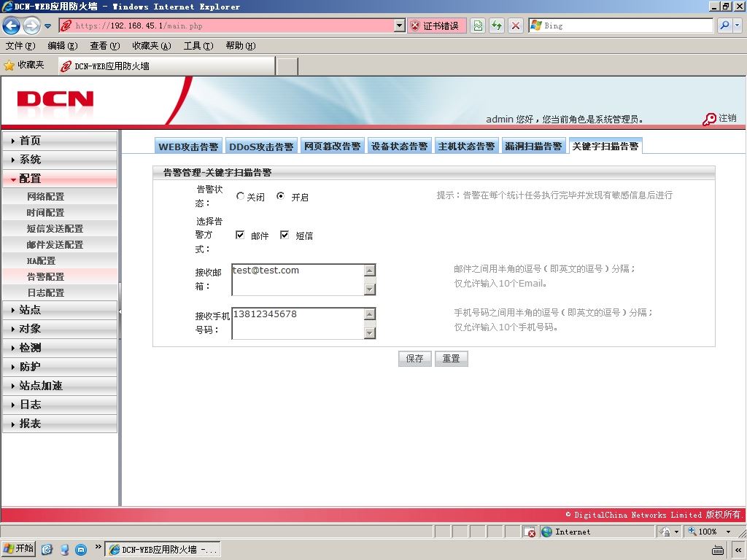Click the sidebar collapse handle arrow
Viewport: 747px width, 560px height.
120,311
